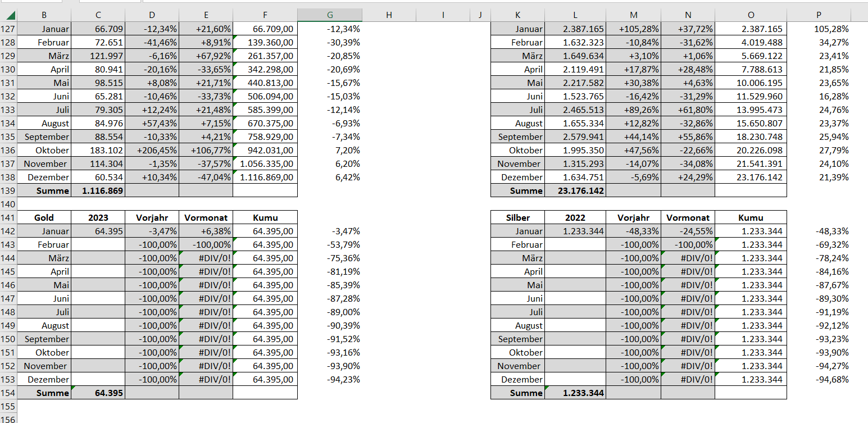The image size is (868, 423).
Task: Click the Kumu header in Silber table
Action: point(751,218)
